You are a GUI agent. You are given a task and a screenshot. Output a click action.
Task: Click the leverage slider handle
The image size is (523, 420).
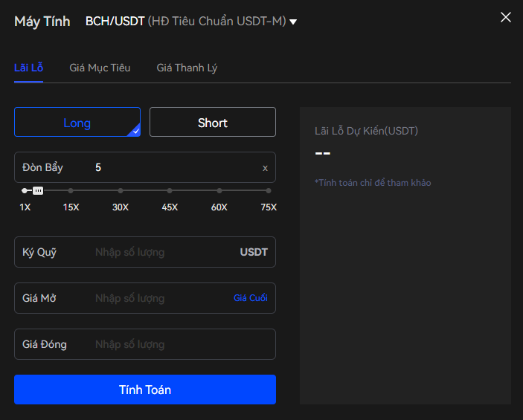click(38, 190)
